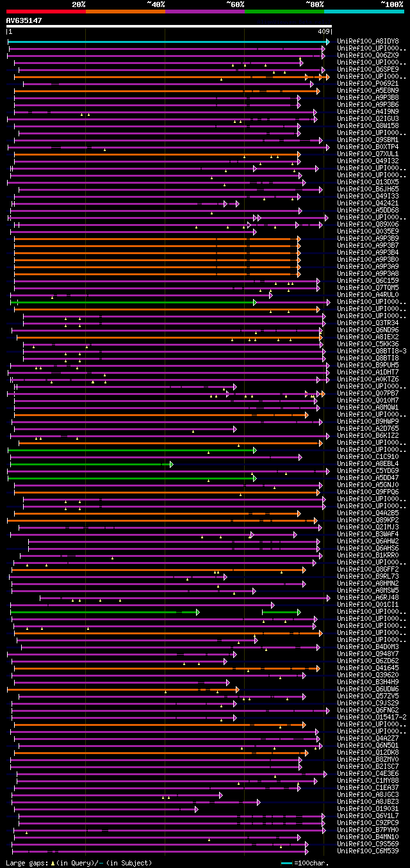The width and height of the screenshot is (410, 868).
Task: Select hit label UniRef100_Q3TR34
Action: pos(369,323)
